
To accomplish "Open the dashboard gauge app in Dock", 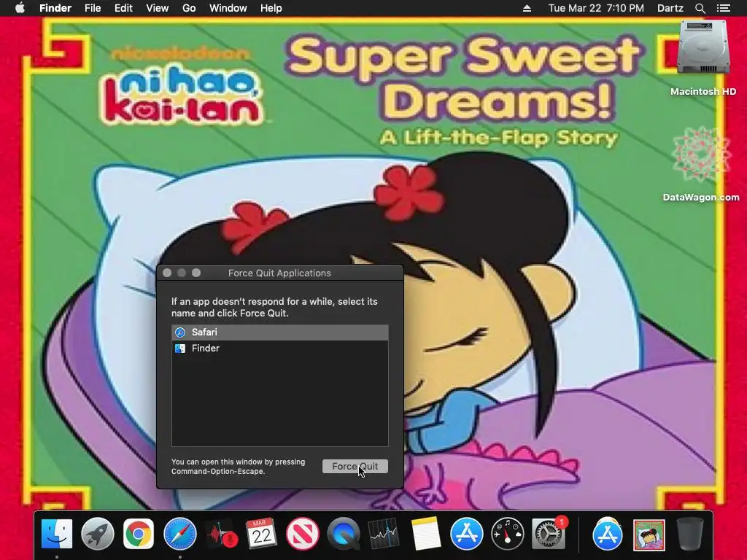I will pyautogui.click(x=508, y=534).
